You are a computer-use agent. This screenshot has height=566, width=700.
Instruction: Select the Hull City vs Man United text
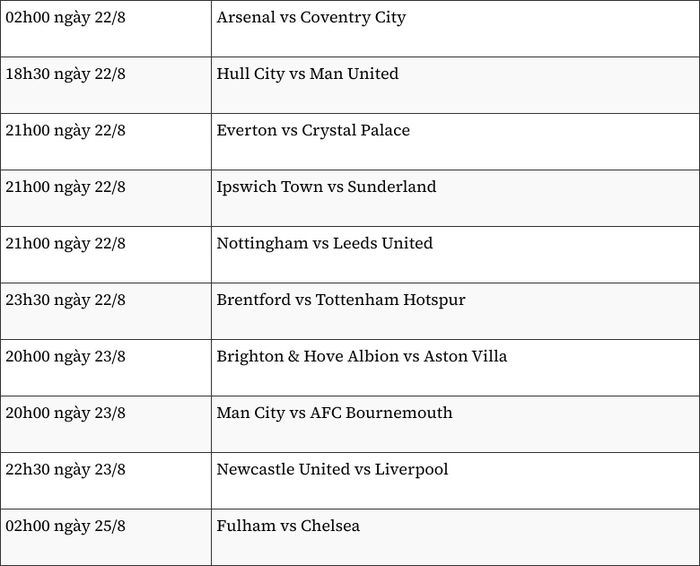(308, 74)
